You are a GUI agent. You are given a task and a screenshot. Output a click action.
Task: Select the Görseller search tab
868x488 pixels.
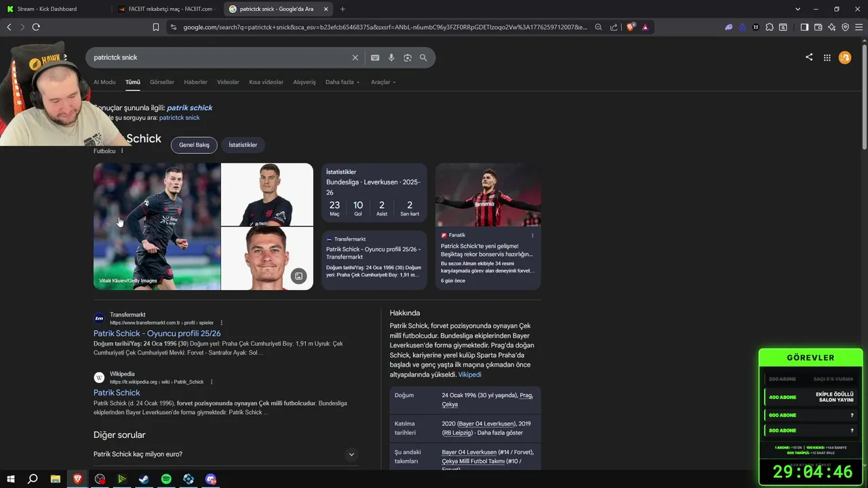click(x=162, y=82)
